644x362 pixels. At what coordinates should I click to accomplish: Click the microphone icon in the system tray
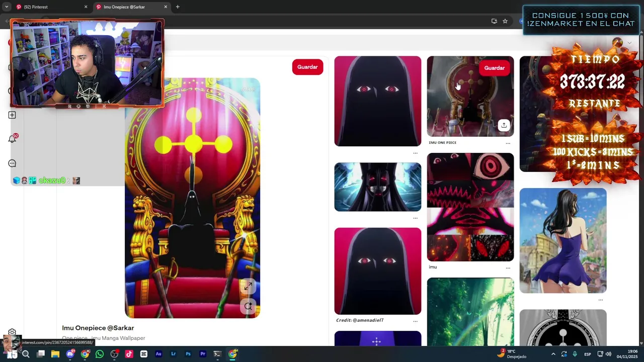(x=575, y=354)
